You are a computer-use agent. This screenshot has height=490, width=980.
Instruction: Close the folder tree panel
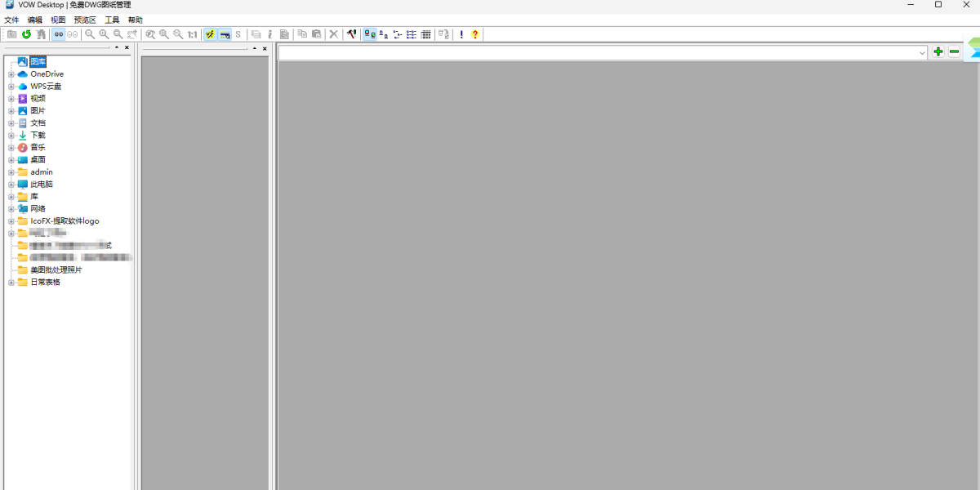click(x=127, y=48)
